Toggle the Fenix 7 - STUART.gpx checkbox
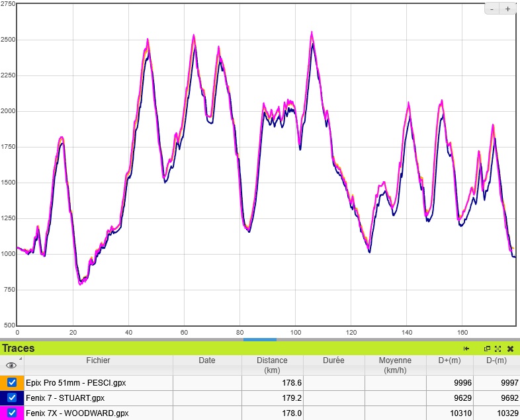 coord(12,398)
